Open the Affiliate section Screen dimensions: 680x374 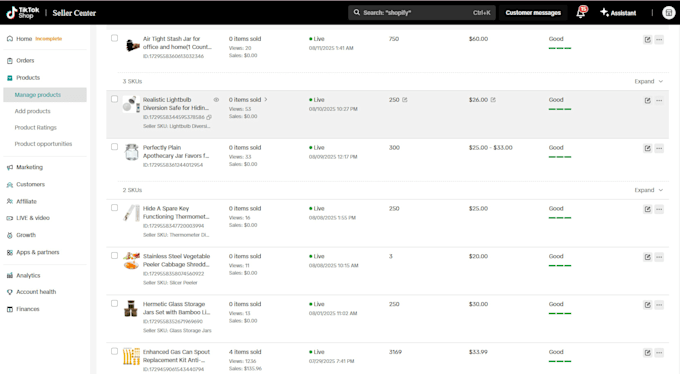pos(26,201)
